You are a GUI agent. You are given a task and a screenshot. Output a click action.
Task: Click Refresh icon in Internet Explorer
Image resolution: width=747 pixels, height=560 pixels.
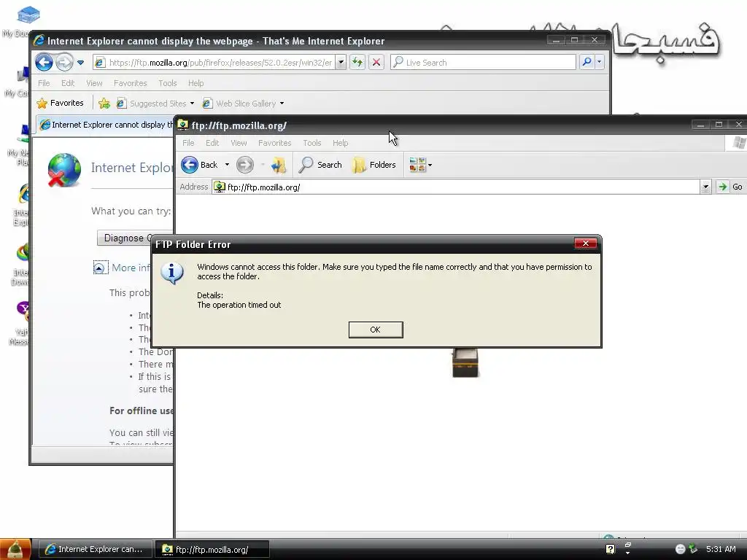(x=357, y=62)
